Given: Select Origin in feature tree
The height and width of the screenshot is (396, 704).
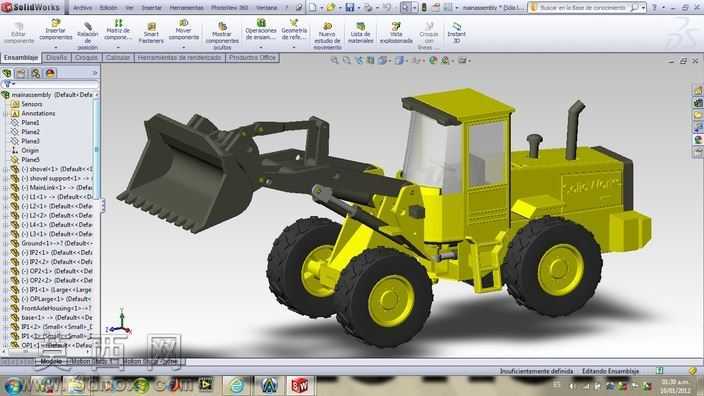Looking at the screenshot, I should [30, 150].
